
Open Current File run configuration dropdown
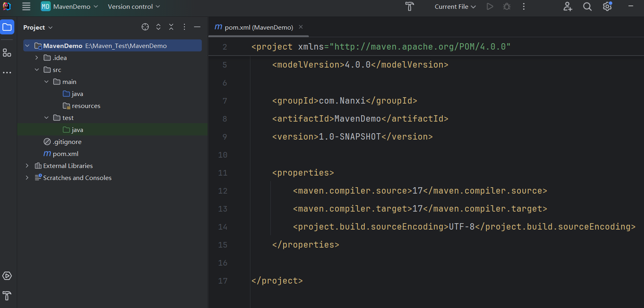tap(455, 7)
